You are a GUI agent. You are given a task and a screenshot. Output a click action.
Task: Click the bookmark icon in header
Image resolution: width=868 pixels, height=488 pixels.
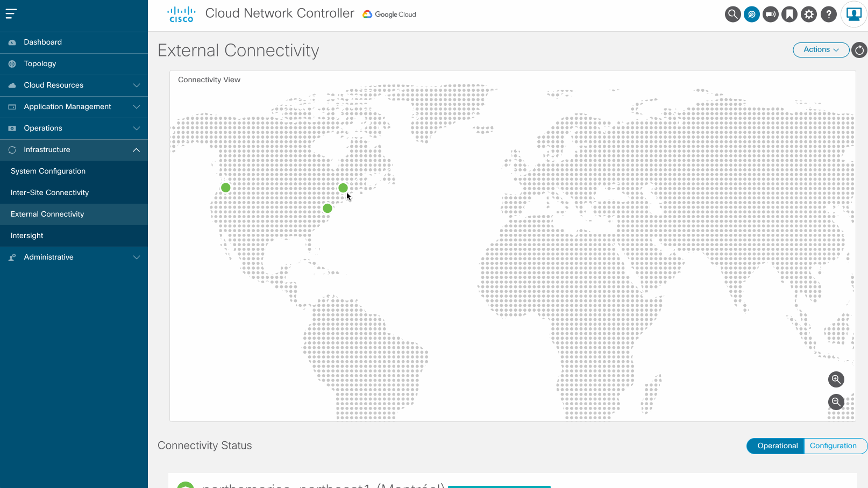coord(789,15)
